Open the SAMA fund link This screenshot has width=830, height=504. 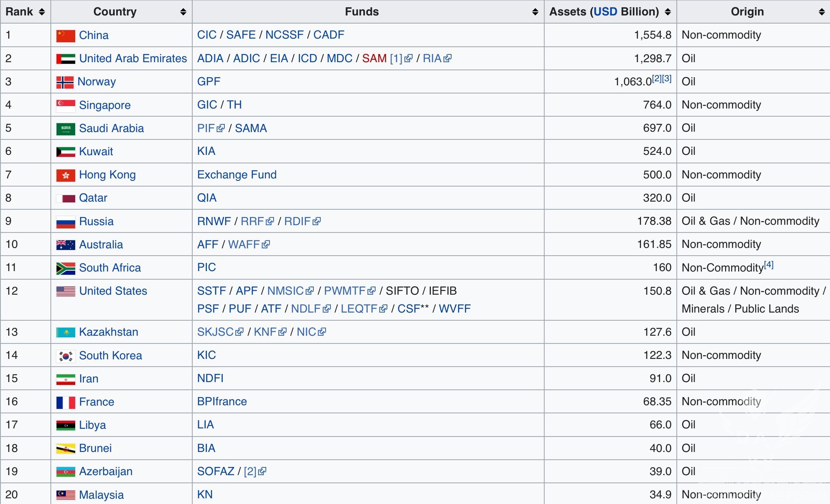coord(251,128)
